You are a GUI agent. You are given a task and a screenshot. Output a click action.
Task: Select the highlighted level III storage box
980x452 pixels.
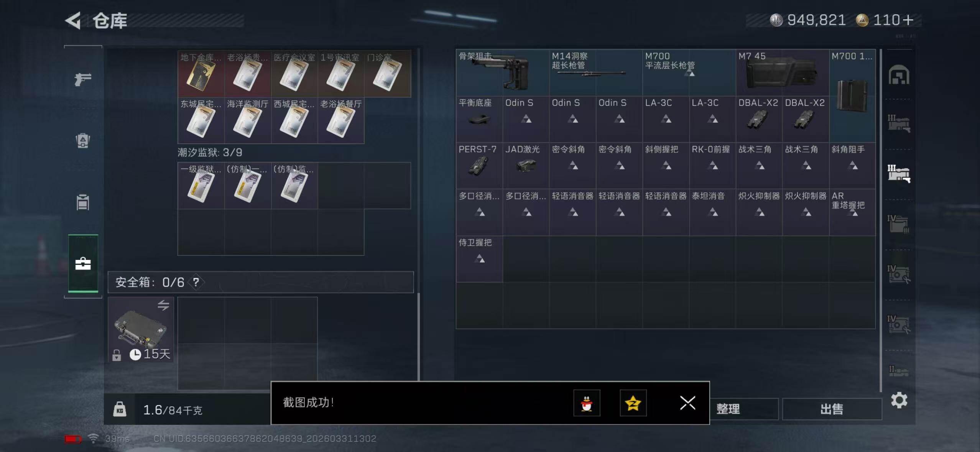pos(899,173)
